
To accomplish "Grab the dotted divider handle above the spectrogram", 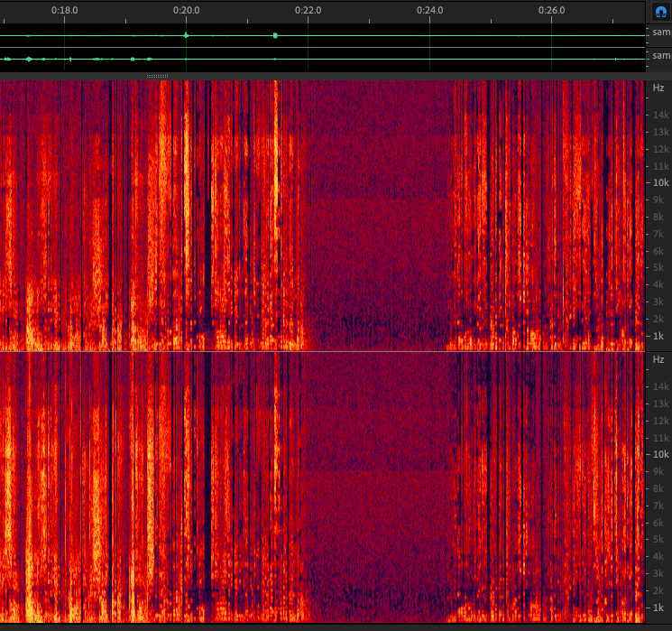I will (x=157, y=76).
